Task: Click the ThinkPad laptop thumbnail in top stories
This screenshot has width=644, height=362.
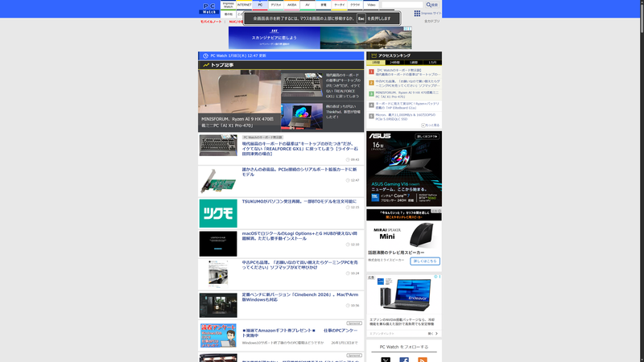Action: pyautogui.click(x=302, y=116)
